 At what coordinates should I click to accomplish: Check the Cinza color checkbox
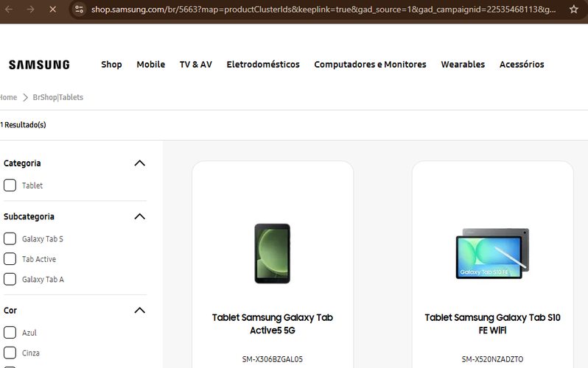coord(10,353)
